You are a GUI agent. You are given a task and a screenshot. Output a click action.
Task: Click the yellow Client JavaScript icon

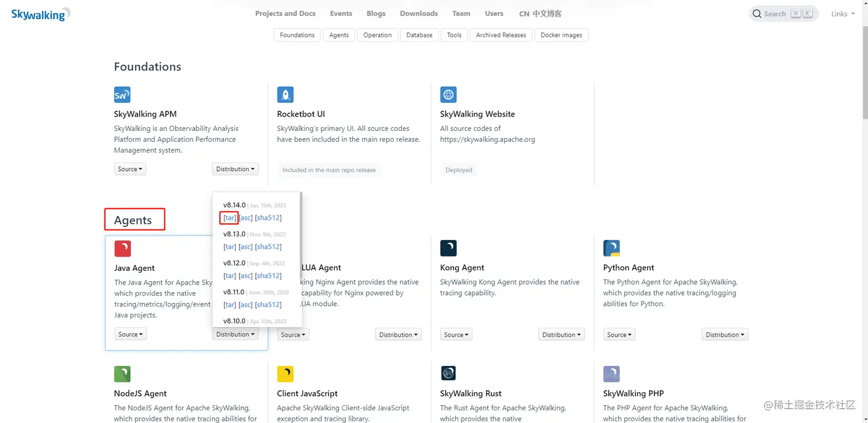point(285,374)
